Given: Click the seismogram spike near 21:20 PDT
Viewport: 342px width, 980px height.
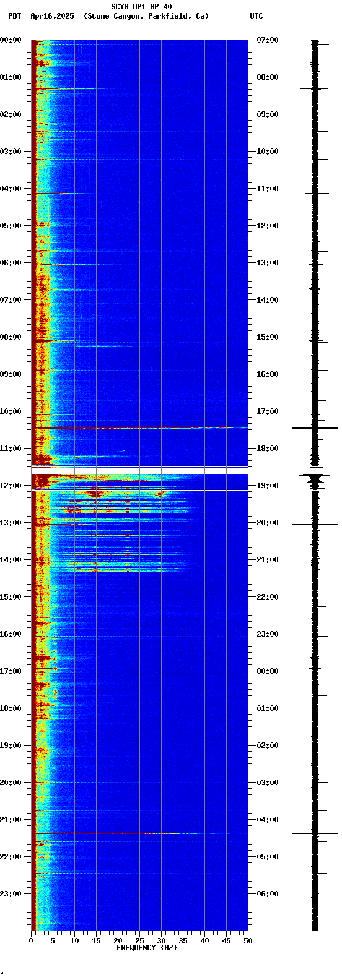Looking at the screenshot, I should pyautogui.click(x=315, y=833).
